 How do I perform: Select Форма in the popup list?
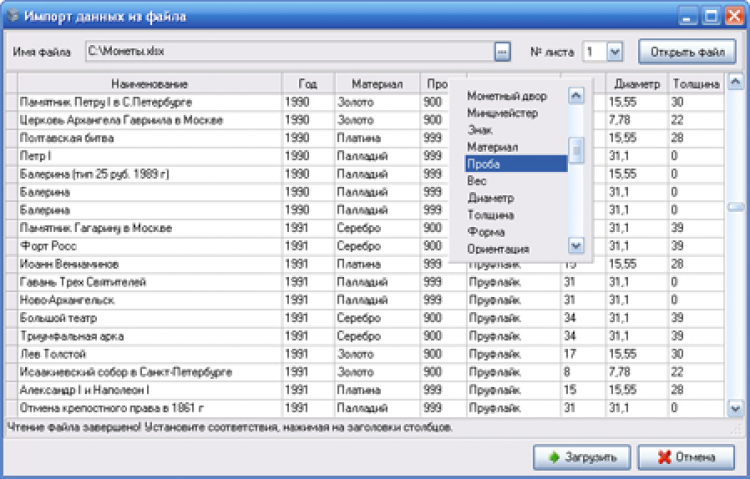click(x=516, y=232)
